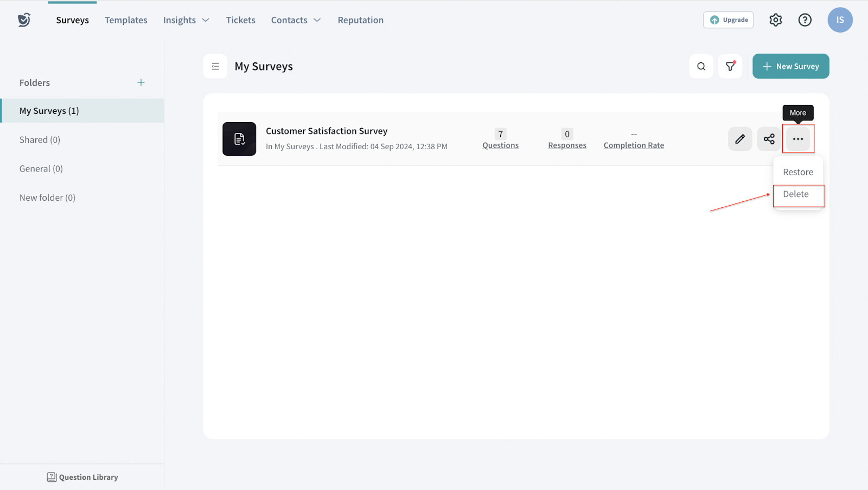Open the help question mark icon

[805, 20]
